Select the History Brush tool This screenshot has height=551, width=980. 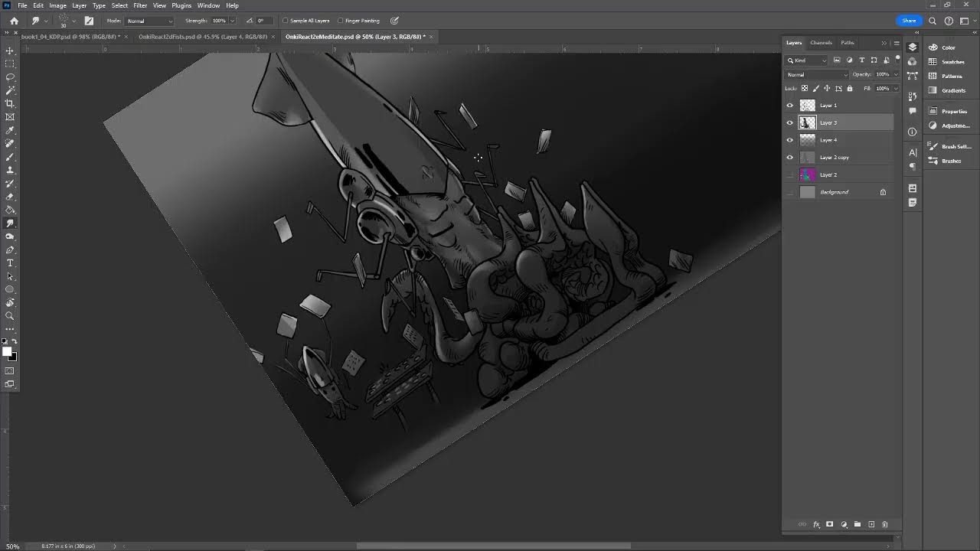(x=10, y=184)
